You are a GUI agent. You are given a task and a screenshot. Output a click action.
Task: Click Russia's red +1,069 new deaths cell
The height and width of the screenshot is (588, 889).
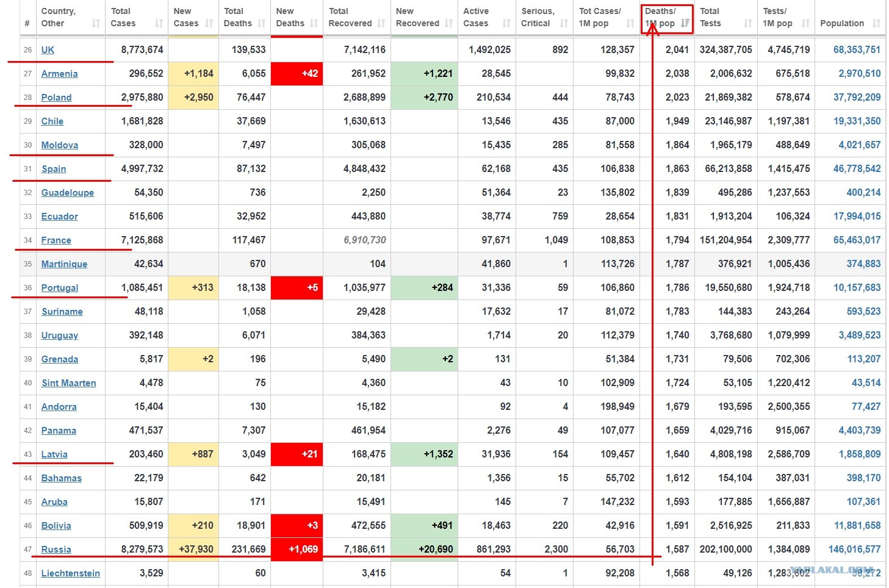tap(297, 550)
